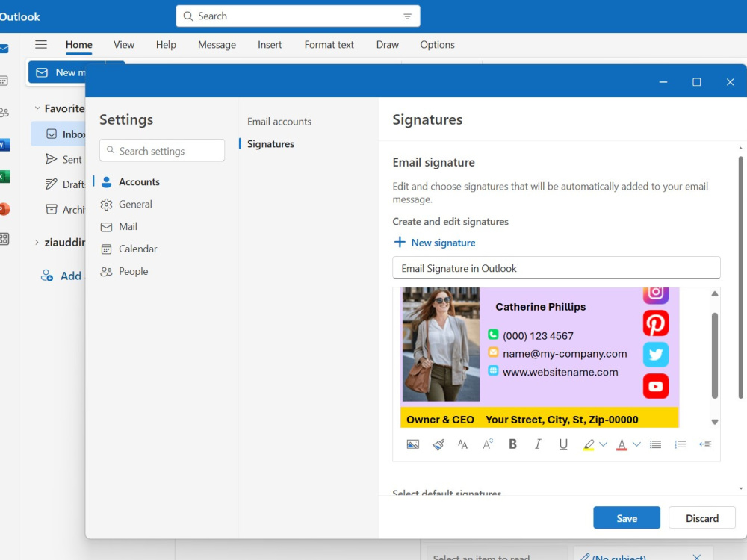Click the Search settings field
The height and width of the screenshot is (560, 747).
[x=162, y=151]
